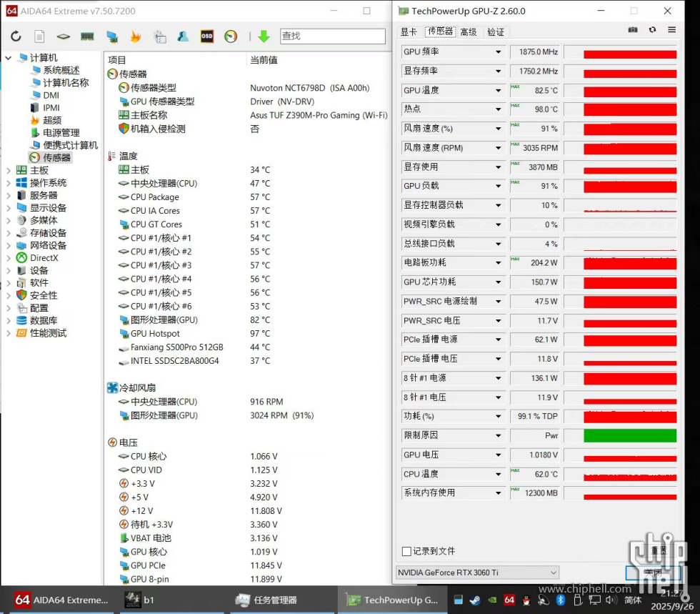Screen dimensions: 700x614
Task: Collapse the 计算机 tree node
Action: (8, 58)
